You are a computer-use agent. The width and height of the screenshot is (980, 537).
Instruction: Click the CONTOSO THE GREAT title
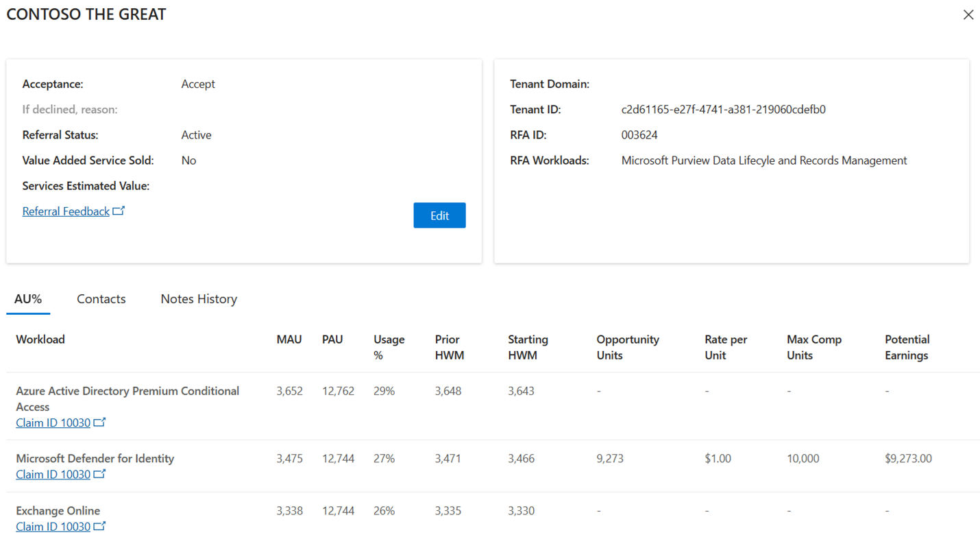click(x=86, y=14)
